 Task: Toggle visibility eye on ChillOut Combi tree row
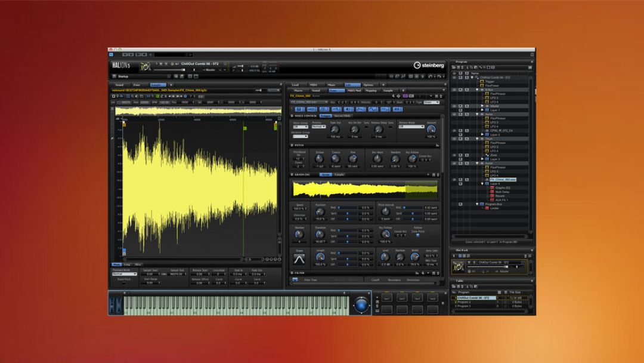click(454, 77)
